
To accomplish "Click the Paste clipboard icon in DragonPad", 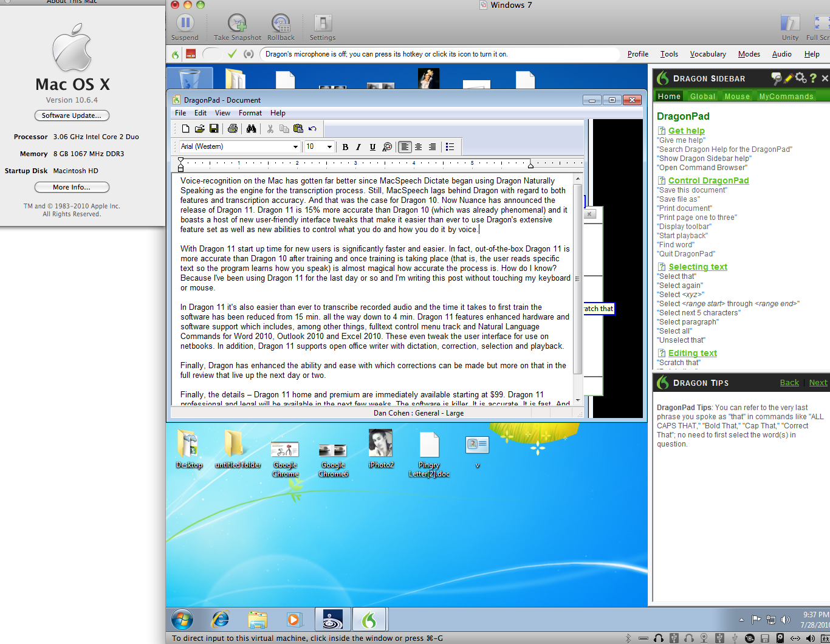I will 298,129.
